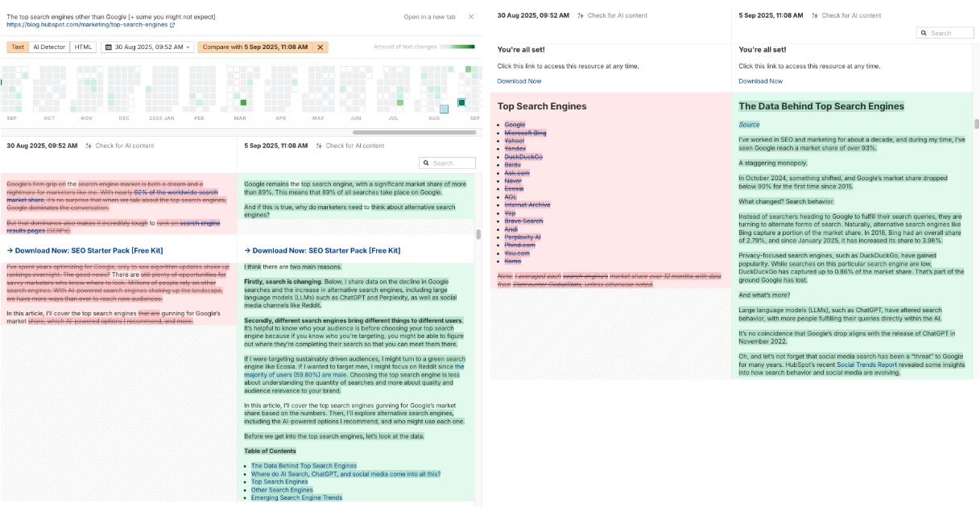
Task: Select the Text tab
Action: 18,47
